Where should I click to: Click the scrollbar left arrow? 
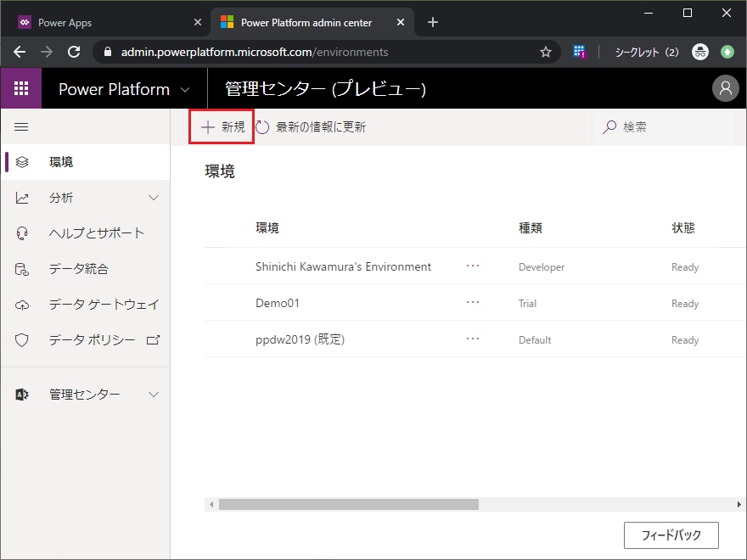[x=211, y=504]
